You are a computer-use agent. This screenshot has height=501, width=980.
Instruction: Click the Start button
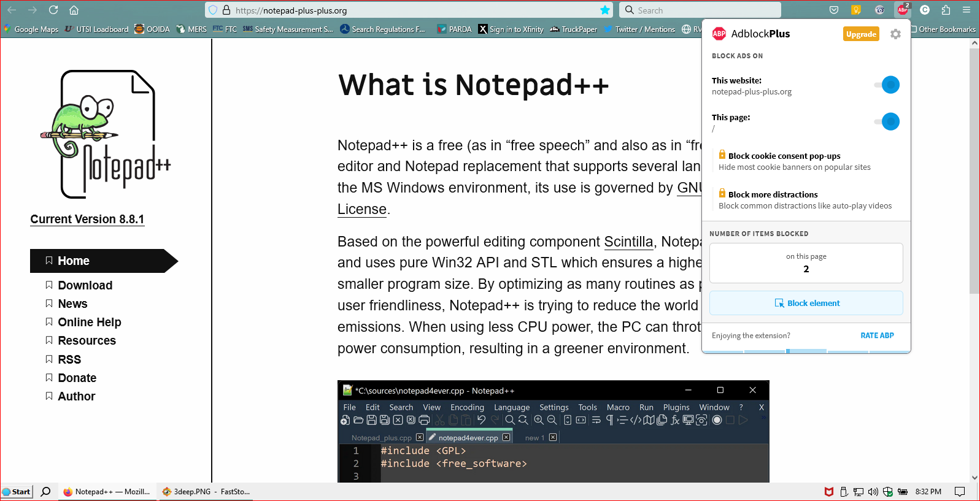pos(17,491)
